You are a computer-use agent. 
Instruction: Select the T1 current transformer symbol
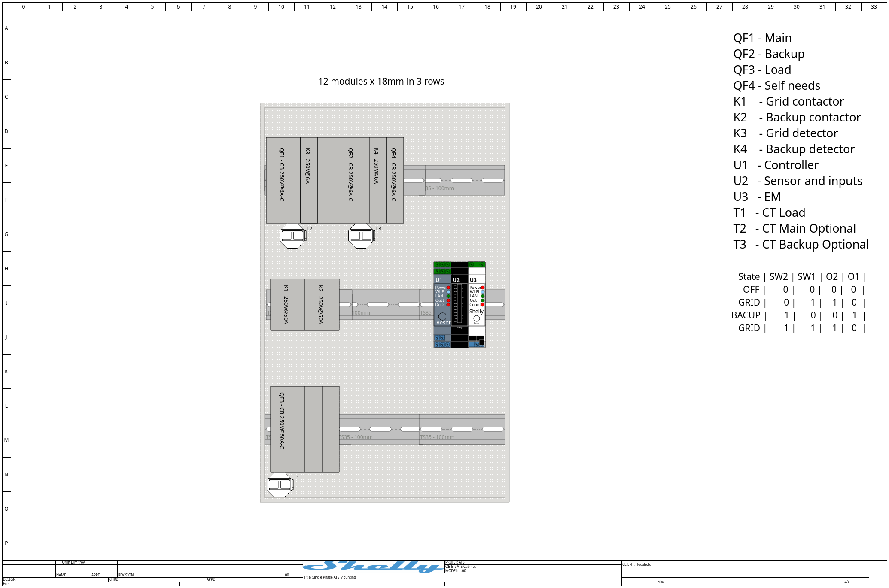click(280, 485)
